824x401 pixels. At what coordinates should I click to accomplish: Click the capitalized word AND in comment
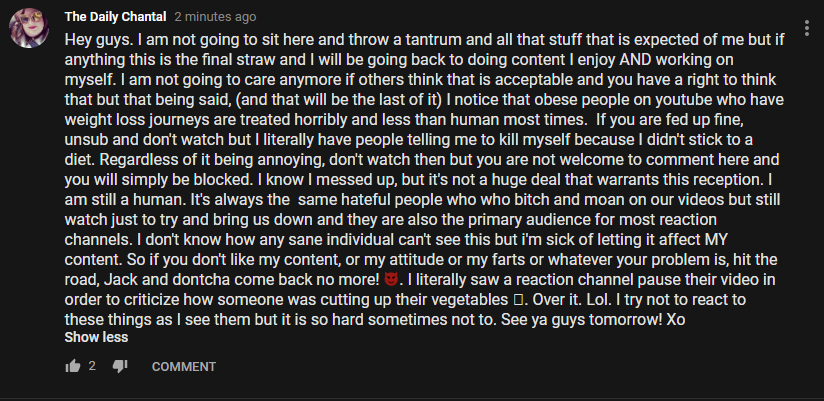click(635, 60)
